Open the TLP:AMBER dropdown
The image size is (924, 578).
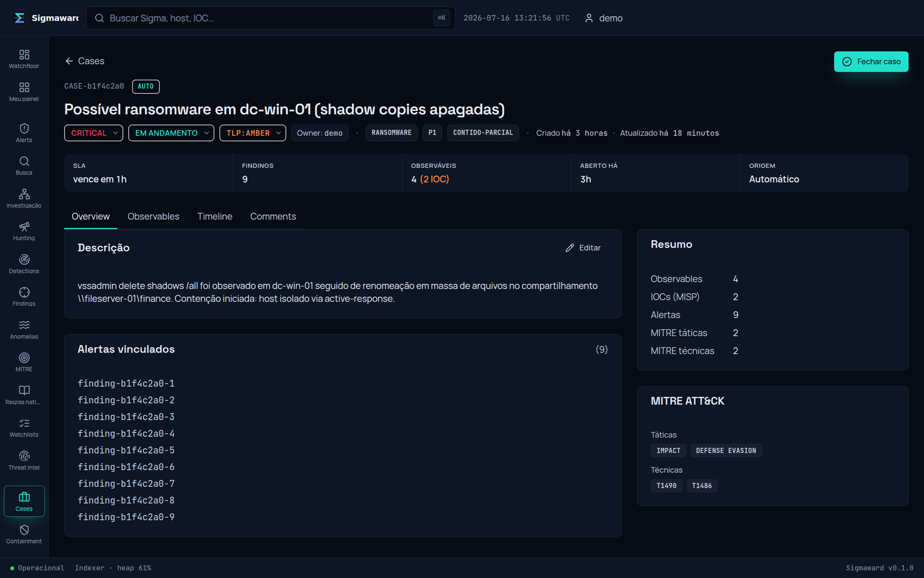[x=253, y=133]
